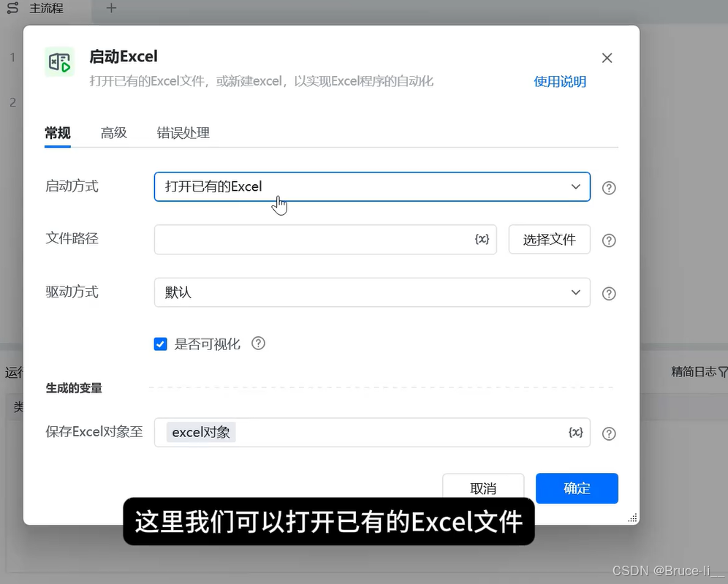
Task: Switch to the 高级 tab
Action: [114, 133]
